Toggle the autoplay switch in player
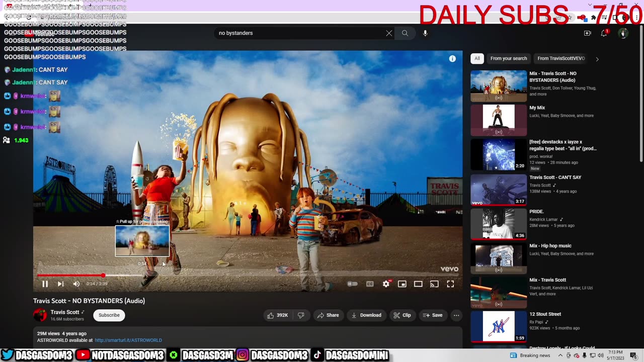The image size is (644, 362). point(352,284)
